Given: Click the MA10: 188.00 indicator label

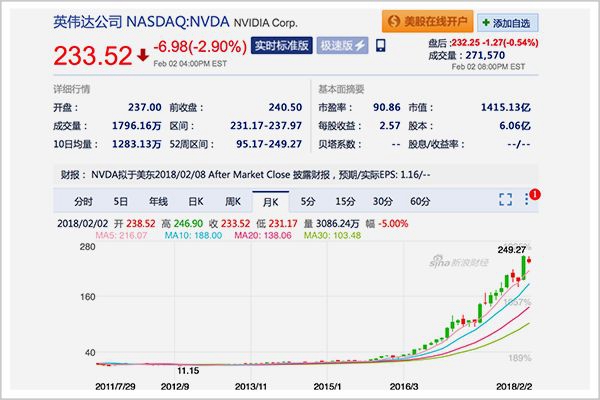Looking at the screenshot, I should coord(193,235).
